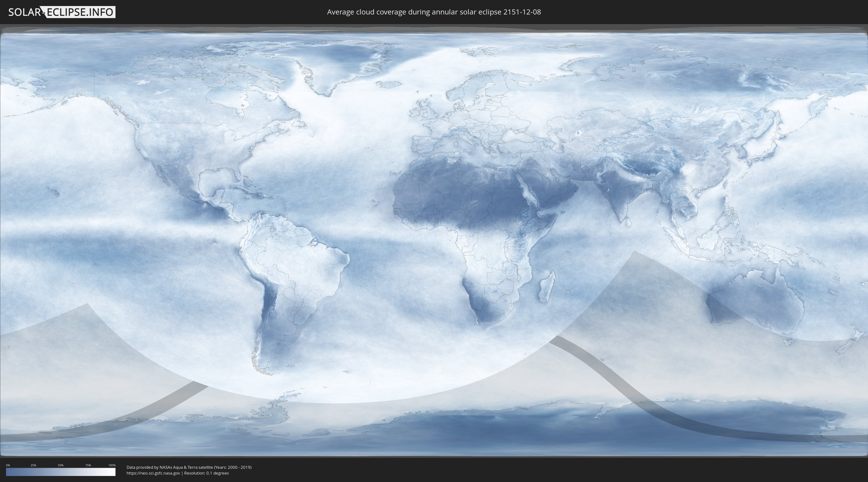The width and height of the screenshot is (868, 482).
Task: Click the neo.sci.gsfc.nasa.gov URL text
Action: (x=153, y=473)
